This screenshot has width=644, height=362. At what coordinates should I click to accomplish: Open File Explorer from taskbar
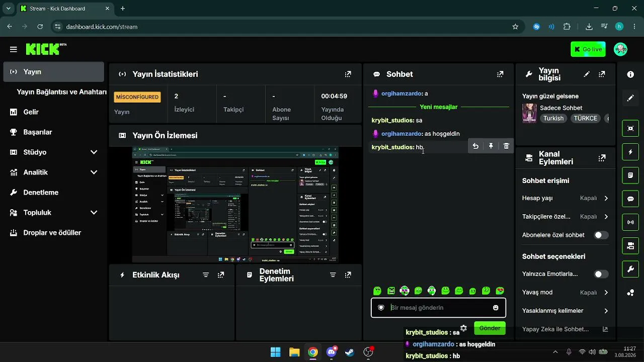point(294,352)
